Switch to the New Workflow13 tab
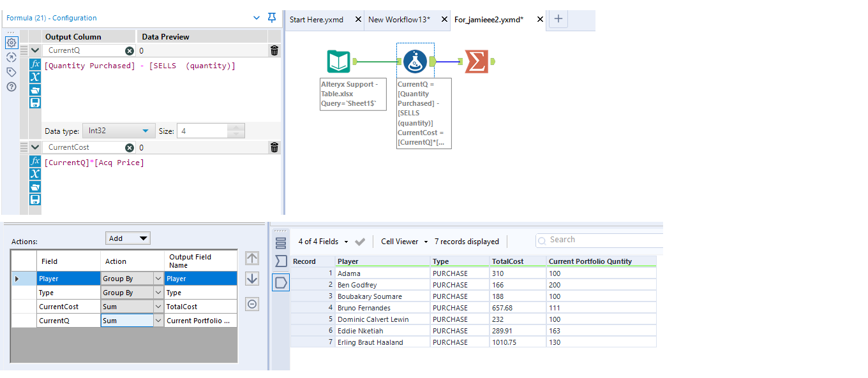Screen dimensions: 868x378 pos(402,20)
